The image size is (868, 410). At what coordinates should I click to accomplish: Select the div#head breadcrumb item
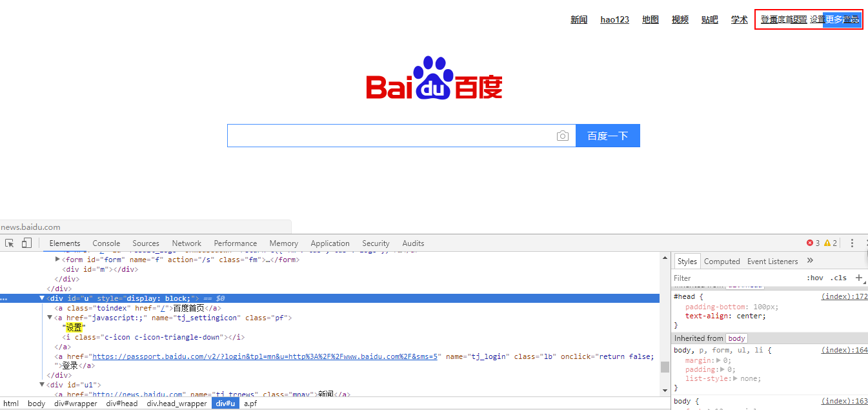[122, 404]
